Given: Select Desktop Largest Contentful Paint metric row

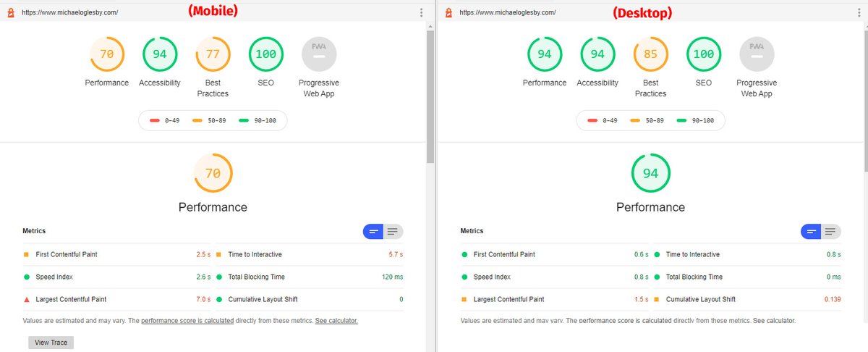Looking at the screenshot, I should 554,299.
